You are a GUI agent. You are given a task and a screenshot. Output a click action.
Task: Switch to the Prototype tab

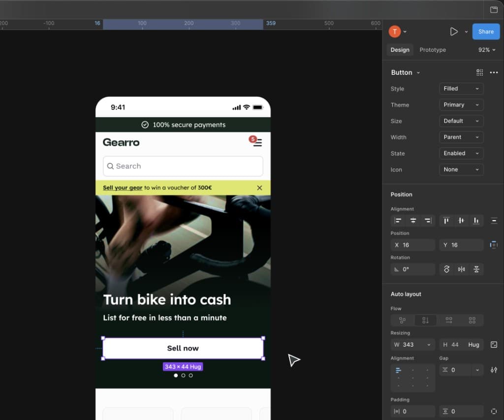click(433, 50)
